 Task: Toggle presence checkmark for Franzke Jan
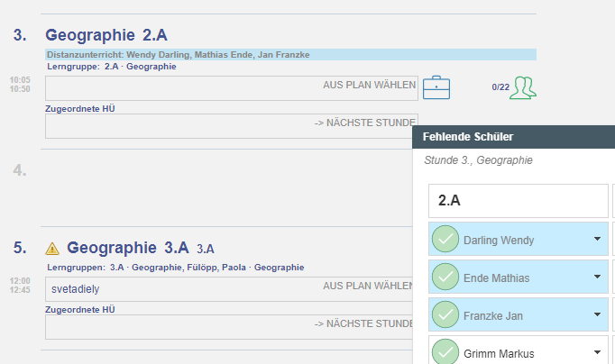[445, 314]
